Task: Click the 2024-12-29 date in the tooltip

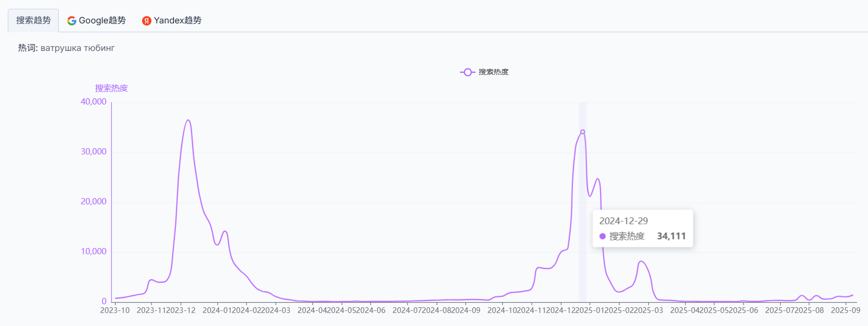Action: pos(623,221)
